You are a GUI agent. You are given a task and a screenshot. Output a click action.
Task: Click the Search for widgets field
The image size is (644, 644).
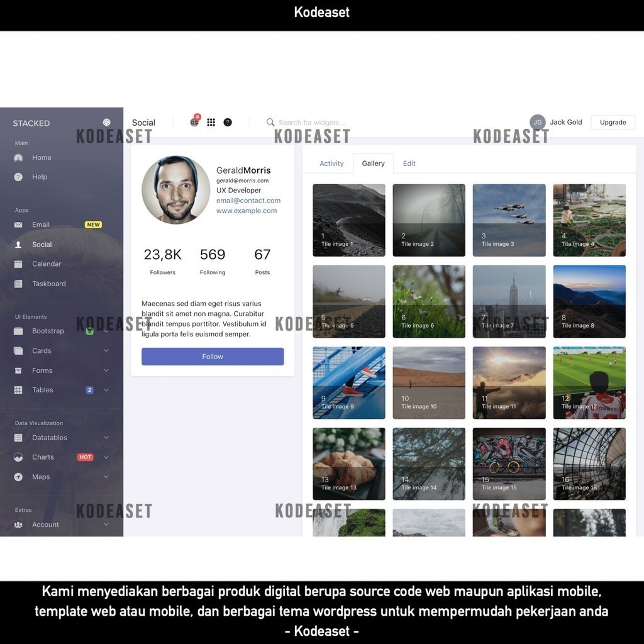coord(312,123)
